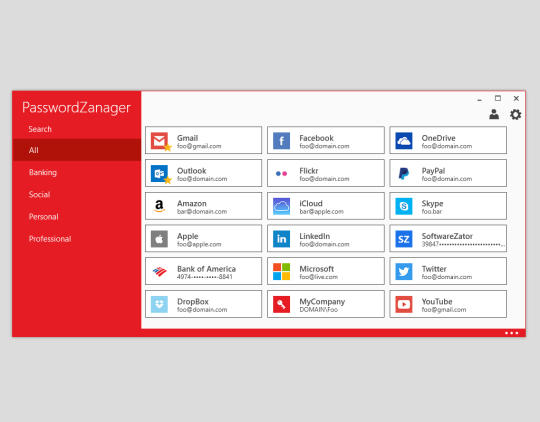Click the PayPal P icon
540x422 pixels.
click(x=404, y=173)
